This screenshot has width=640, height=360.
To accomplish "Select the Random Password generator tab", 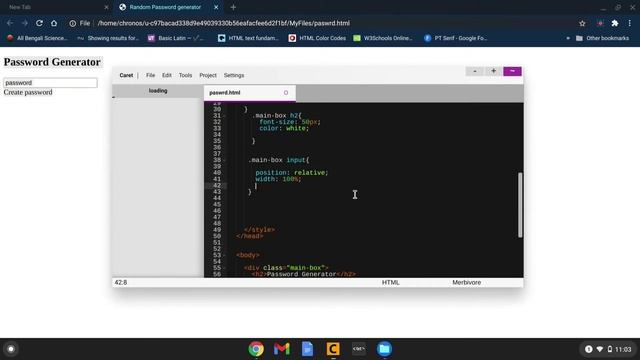I will [165, 7].
